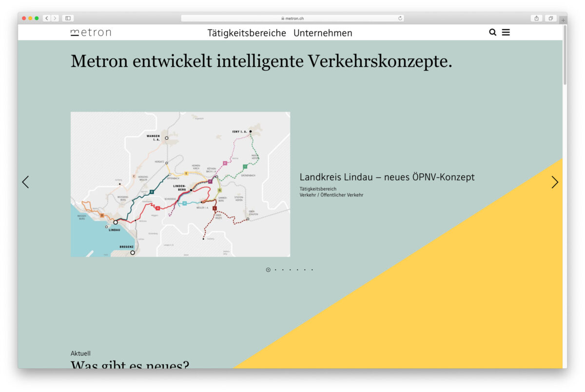Screen dimensions: 585x392
Task: Open the Tätigkeitsbereiche menu
Action: tap(247, 33)
